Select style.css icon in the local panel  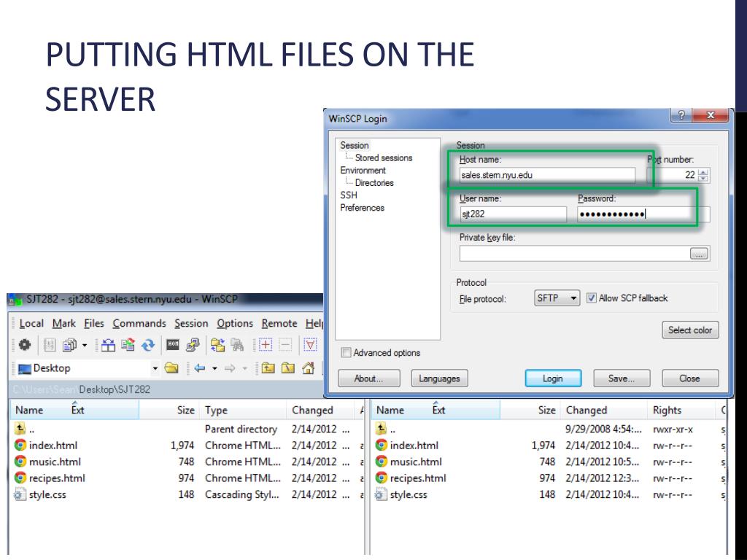pyautogui.click(x=20, y=494)
